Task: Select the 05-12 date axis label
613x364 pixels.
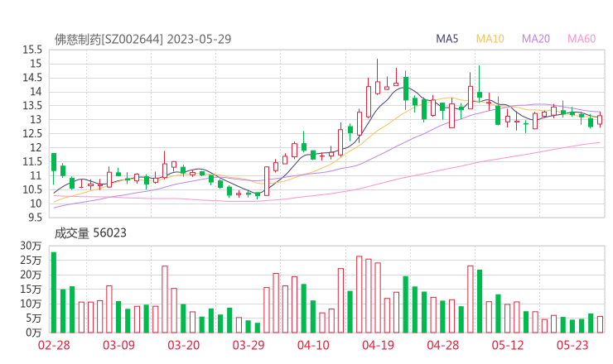Action: pyautogui.click(x=508, y=345)
